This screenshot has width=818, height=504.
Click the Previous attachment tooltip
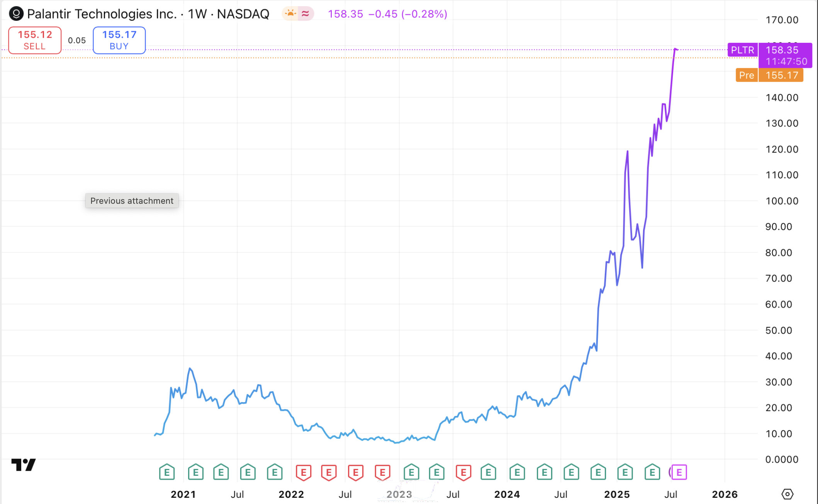point(132,201)
